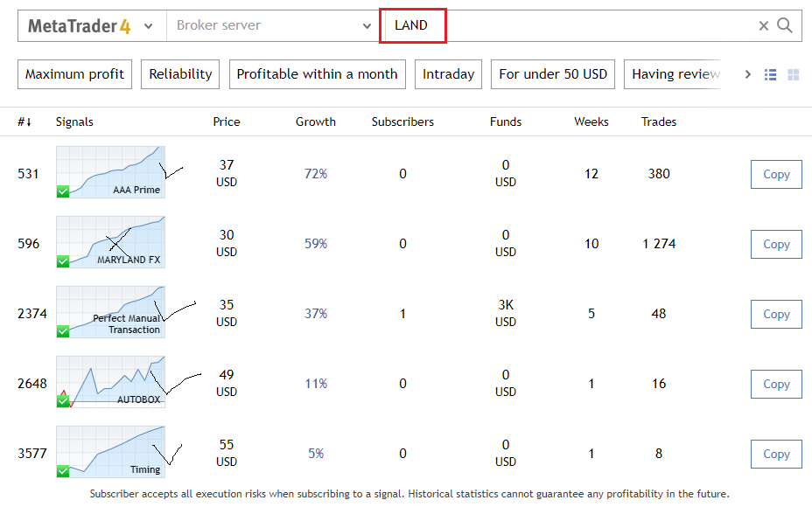Viewport: 812px width, 514px height.
Task: Click the green check on AAA Prime
Action: pyautogui.click(x=63, y=191)
